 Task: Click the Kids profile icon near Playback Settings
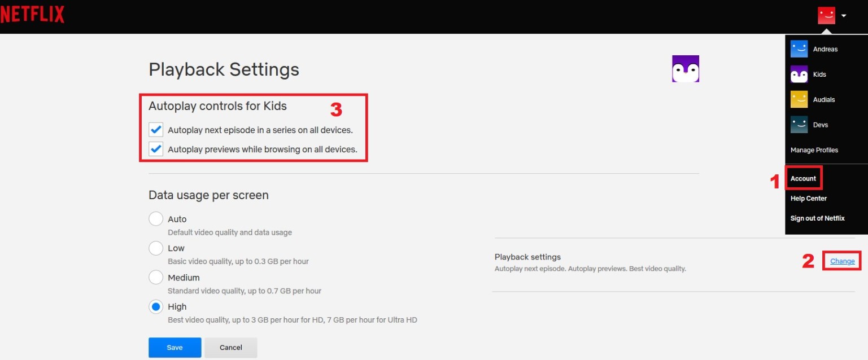click(685, 68)
